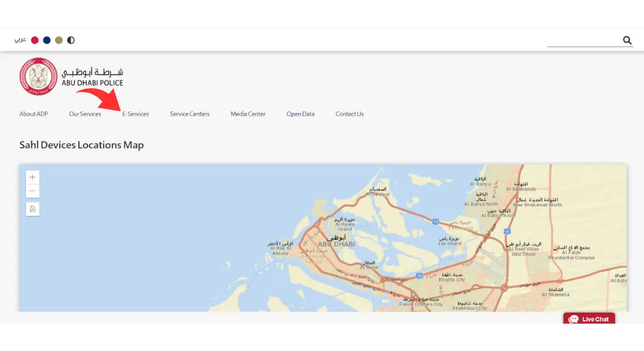Click the search magnifier icon
This screenshot has height=351, width=644.
point(627,40)
